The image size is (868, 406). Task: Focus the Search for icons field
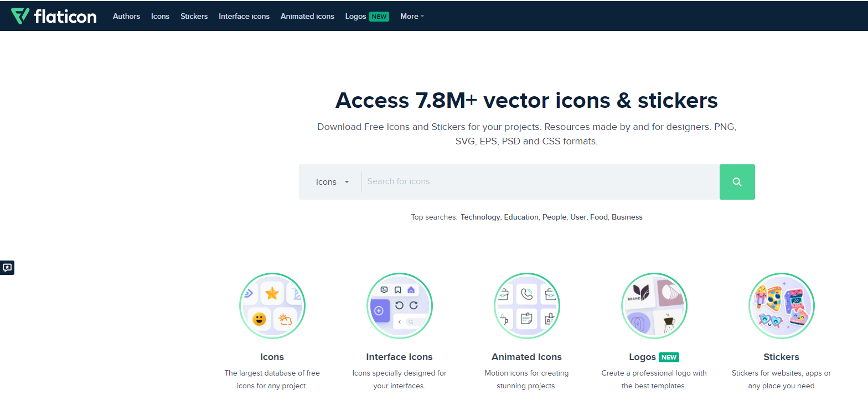pos(540,182)
